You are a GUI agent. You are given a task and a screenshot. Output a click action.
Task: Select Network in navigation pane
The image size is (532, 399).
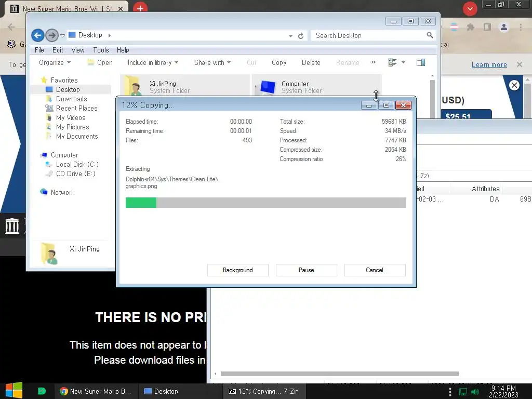(62, 192)
